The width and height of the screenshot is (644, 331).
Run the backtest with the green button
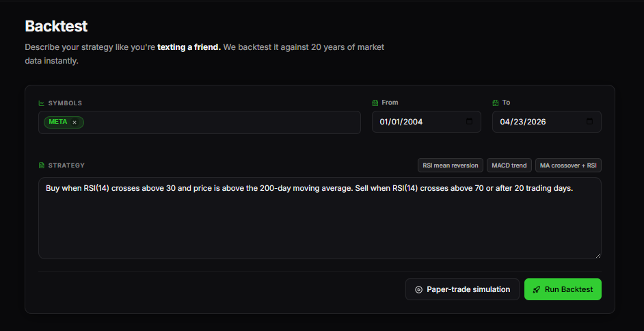point(563,289)
